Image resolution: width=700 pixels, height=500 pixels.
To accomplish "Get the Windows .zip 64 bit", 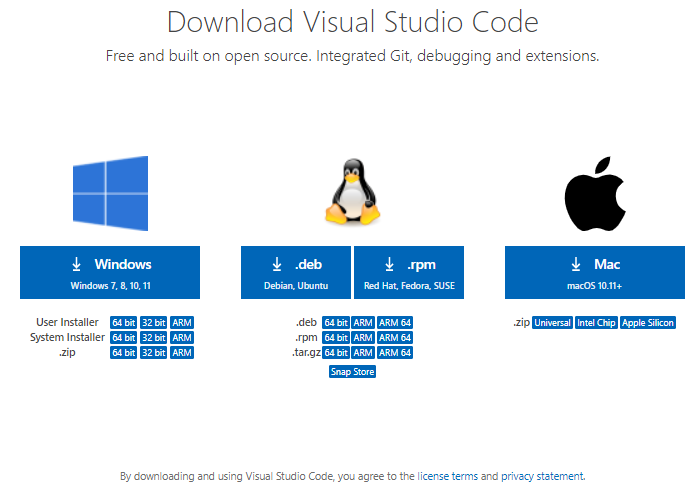I will click(124, 353).
